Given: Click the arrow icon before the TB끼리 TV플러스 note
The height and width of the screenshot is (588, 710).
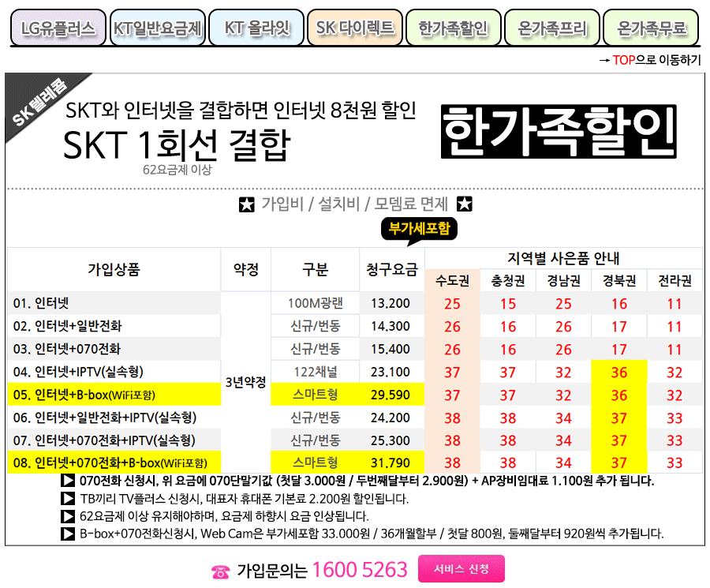Looking at the screenshot, I should [68, 499].
